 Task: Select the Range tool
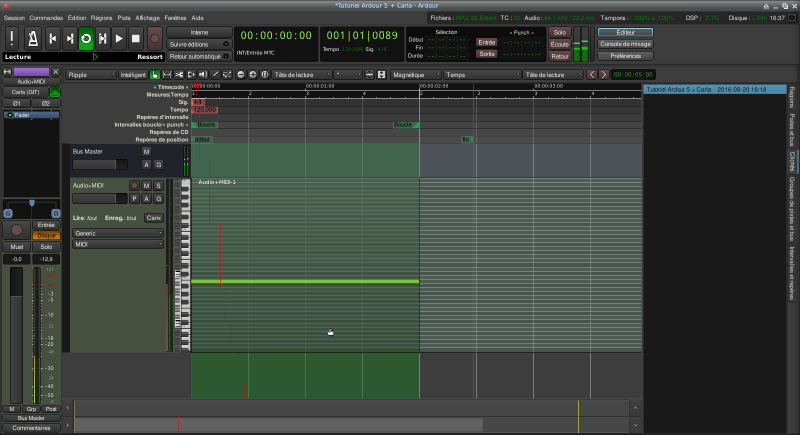167,75
